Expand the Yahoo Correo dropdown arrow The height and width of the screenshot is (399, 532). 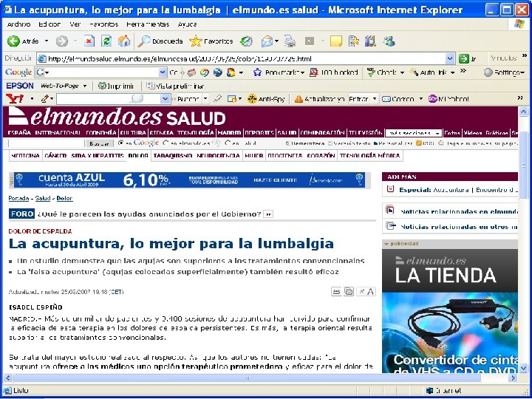[x=421, y=99]
